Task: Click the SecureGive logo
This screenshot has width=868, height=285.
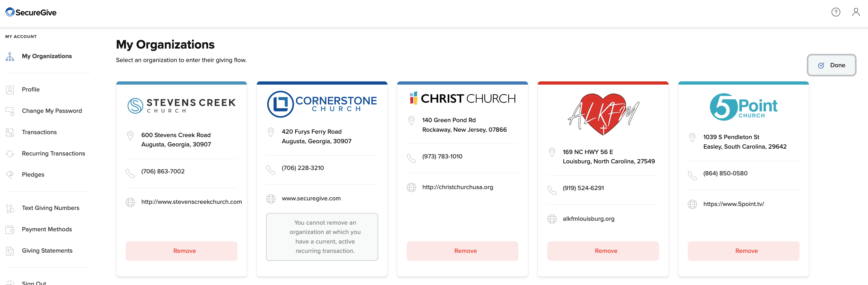Action: 31,13
